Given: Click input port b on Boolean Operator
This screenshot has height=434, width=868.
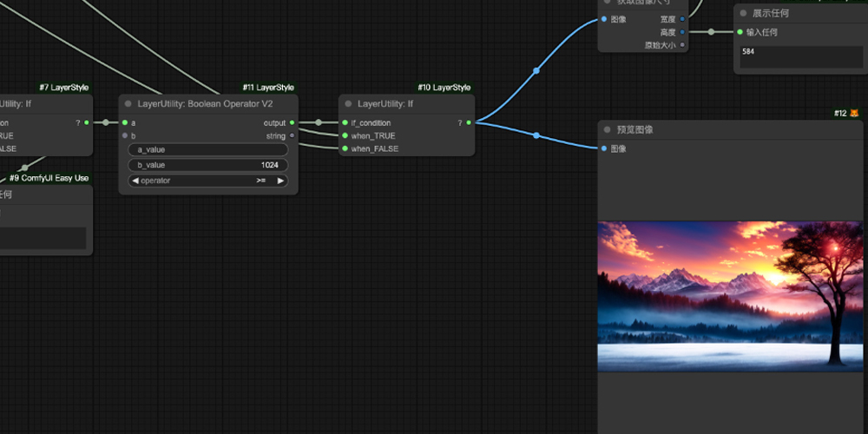Looking at the screenshot, I should [x=125, y=135].
